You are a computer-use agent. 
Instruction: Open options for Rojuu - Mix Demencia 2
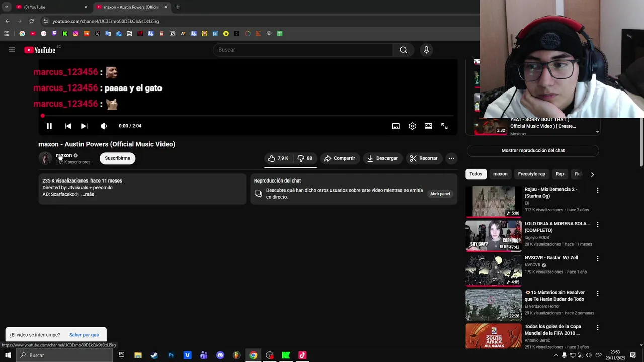click(x=598, y=190)
